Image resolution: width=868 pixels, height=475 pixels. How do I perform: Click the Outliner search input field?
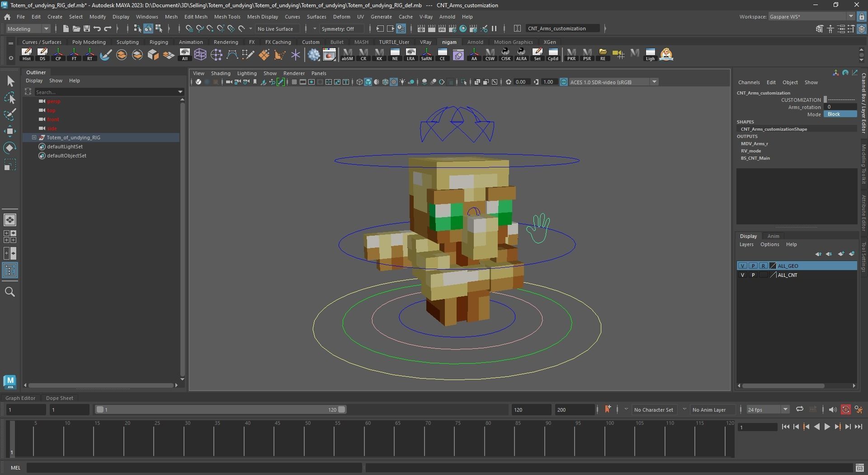coord(106,92)
